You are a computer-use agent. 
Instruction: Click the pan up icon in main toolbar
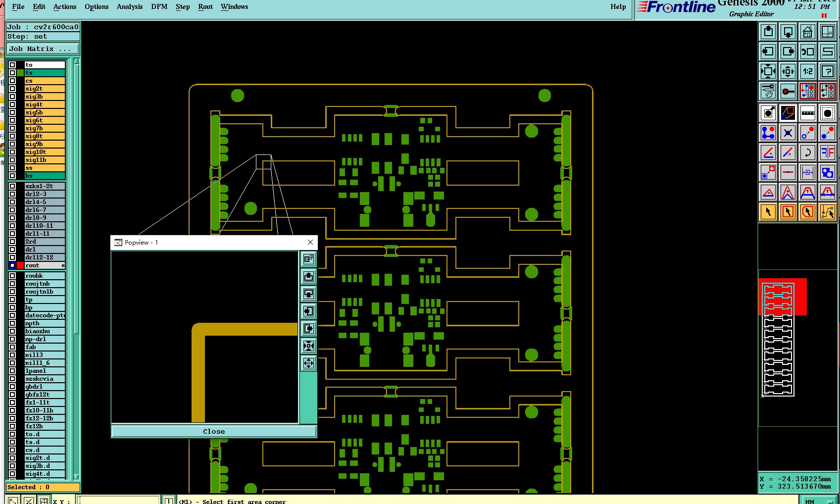click(x=768, y=32)
